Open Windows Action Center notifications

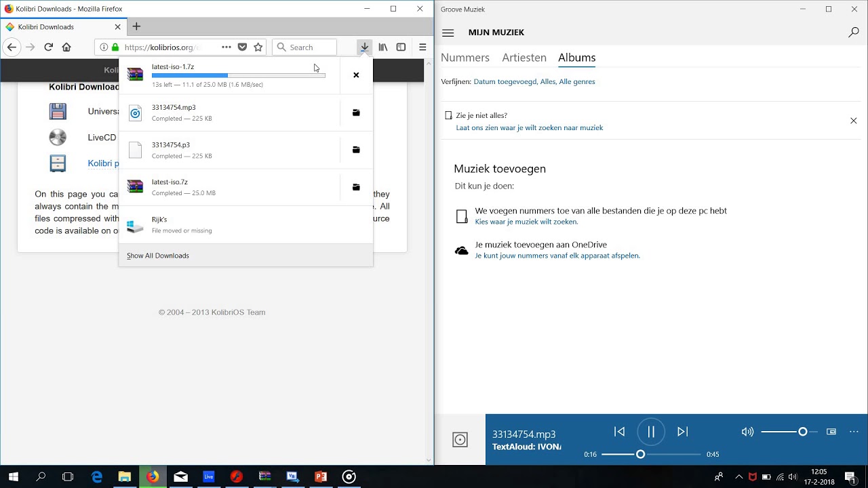pyautogui.click(x=850, y=477)
